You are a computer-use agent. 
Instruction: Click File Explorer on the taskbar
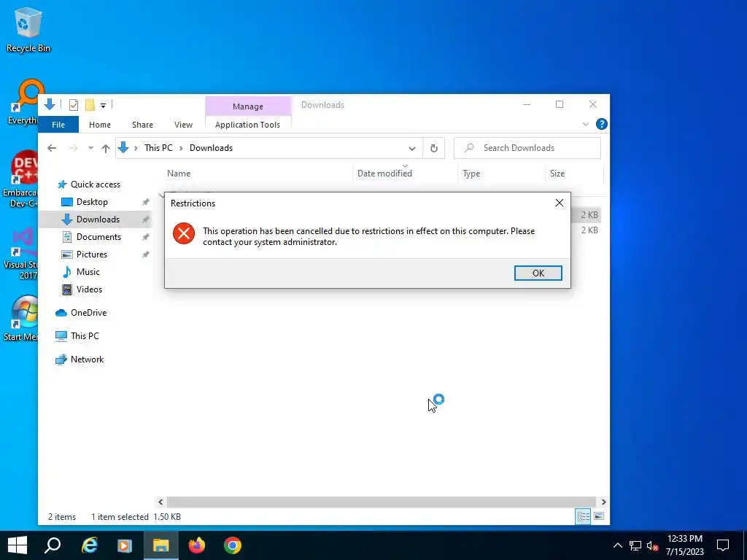click(161, 545)
